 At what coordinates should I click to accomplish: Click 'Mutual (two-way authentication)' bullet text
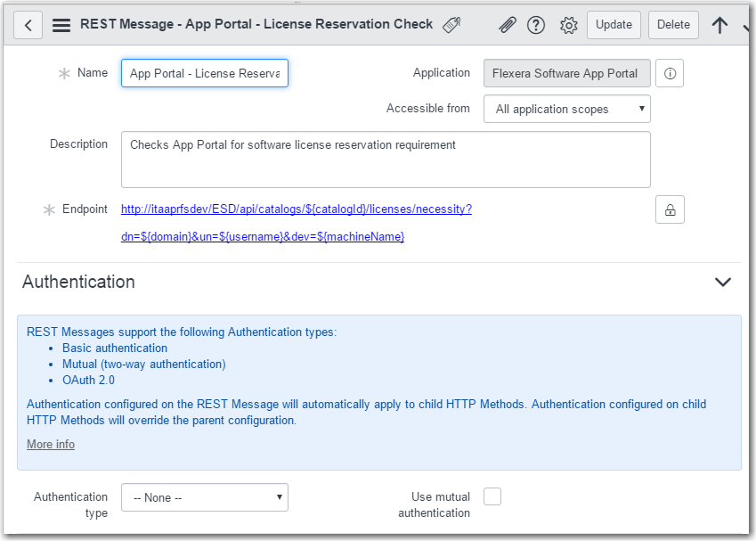pos(143,364)
